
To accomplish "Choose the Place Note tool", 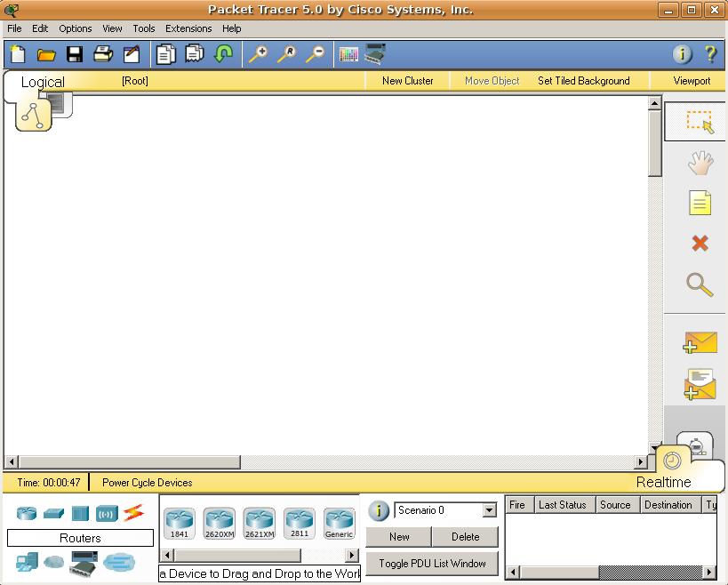I will pos(700,203).
